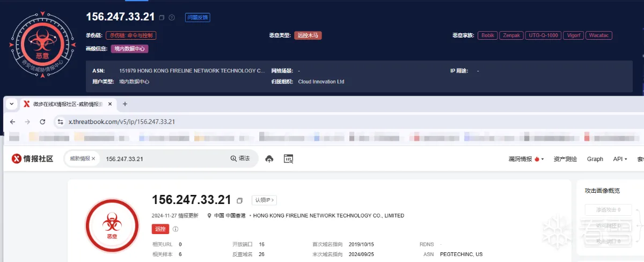Click 末次域名指向 date 2024/09/25

pos(360,254)
